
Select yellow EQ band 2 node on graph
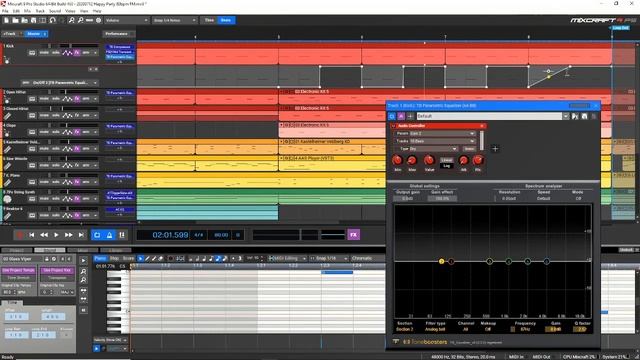coord(441,261)
